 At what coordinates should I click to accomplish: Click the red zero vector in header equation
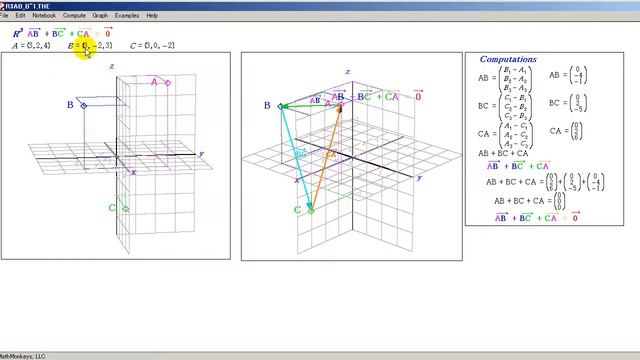(x=108, y=33)
